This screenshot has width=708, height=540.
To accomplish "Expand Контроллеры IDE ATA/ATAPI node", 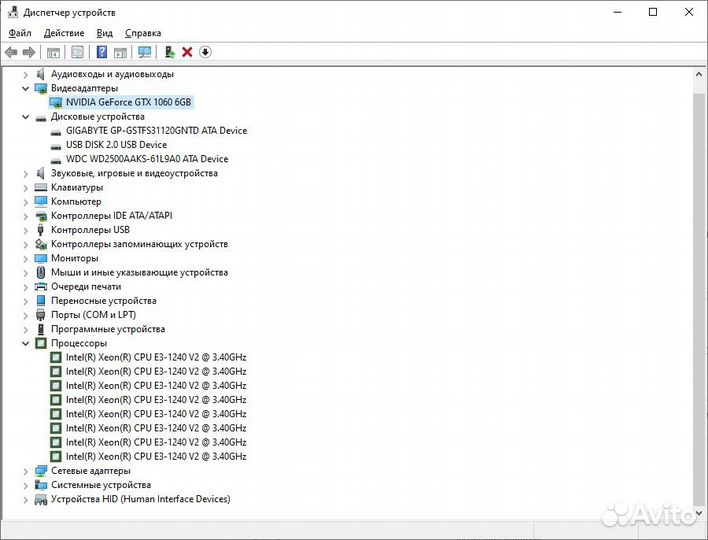I will [26, 216].
